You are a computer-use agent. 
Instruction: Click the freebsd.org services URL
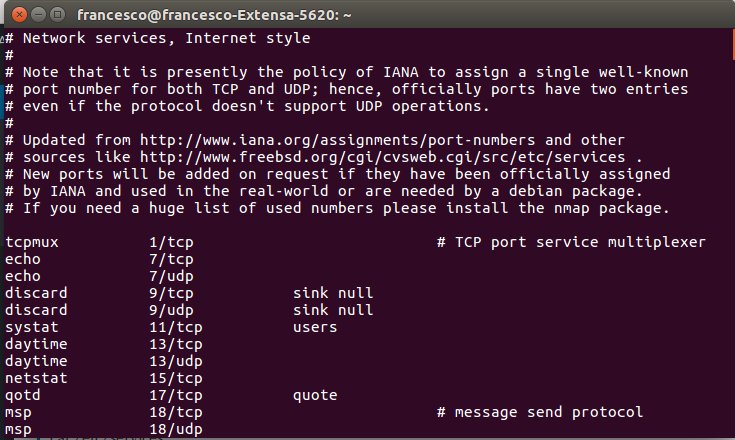(382, 157)
